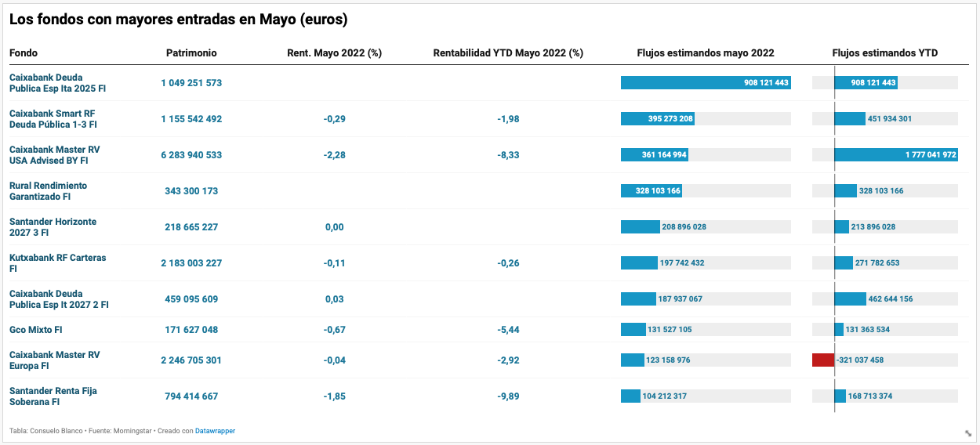Click the red negative bar for -321 037 458
980x445 pixels.
823,360
